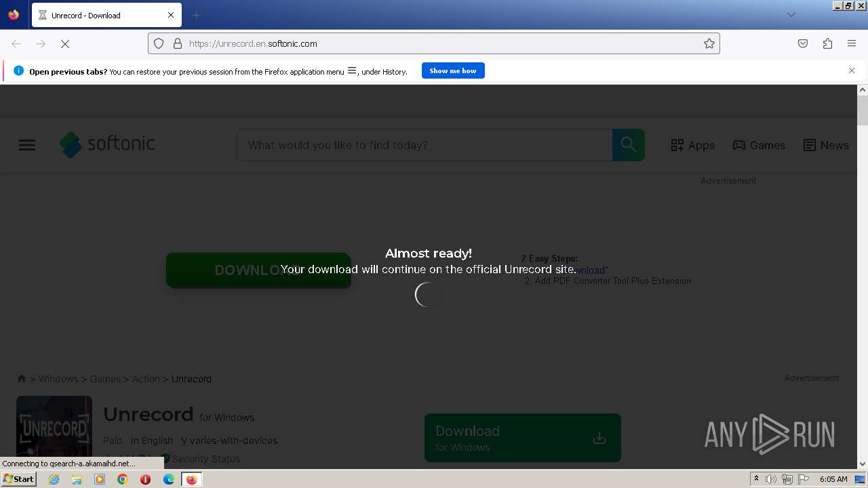Click Download for Windows button

[x=523, y=438]
